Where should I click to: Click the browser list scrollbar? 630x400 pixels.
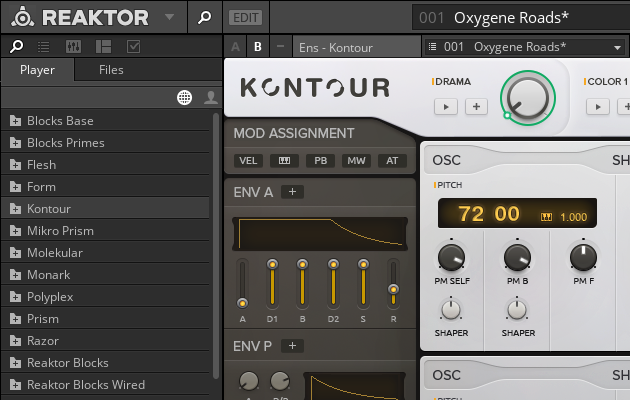(x=216, y=246)
